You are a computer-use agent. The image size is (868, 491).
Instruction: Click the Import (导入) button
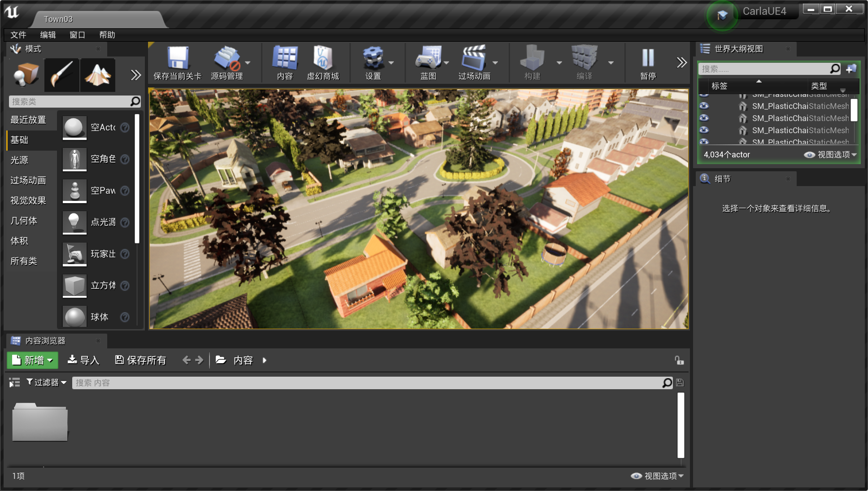click(x=83, y=361)
